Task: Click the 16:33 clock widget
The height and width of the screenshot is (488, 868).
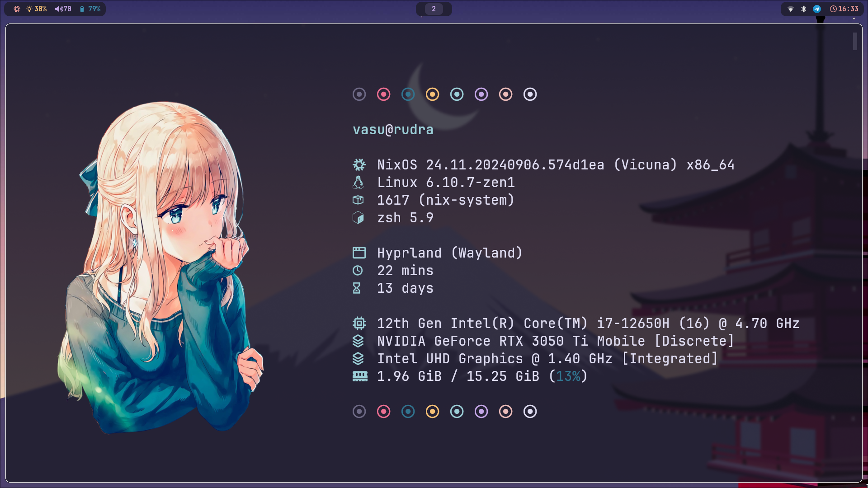Action: click(844, 9)
